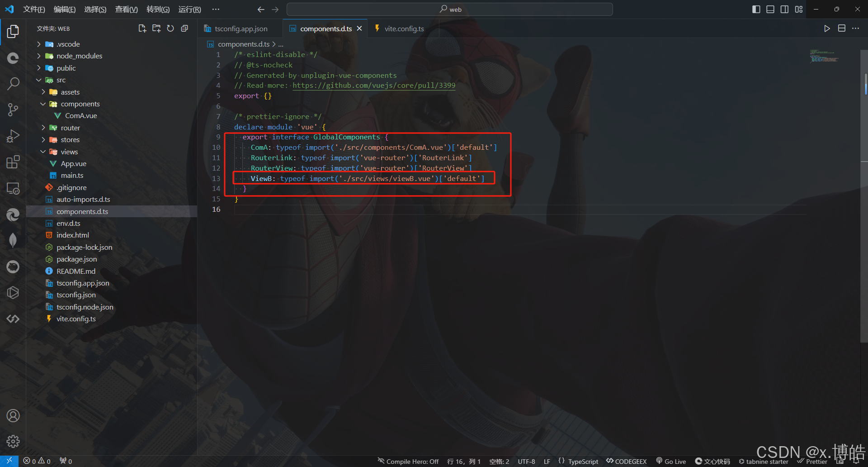Open editor More Actions menu

[856, 29]
